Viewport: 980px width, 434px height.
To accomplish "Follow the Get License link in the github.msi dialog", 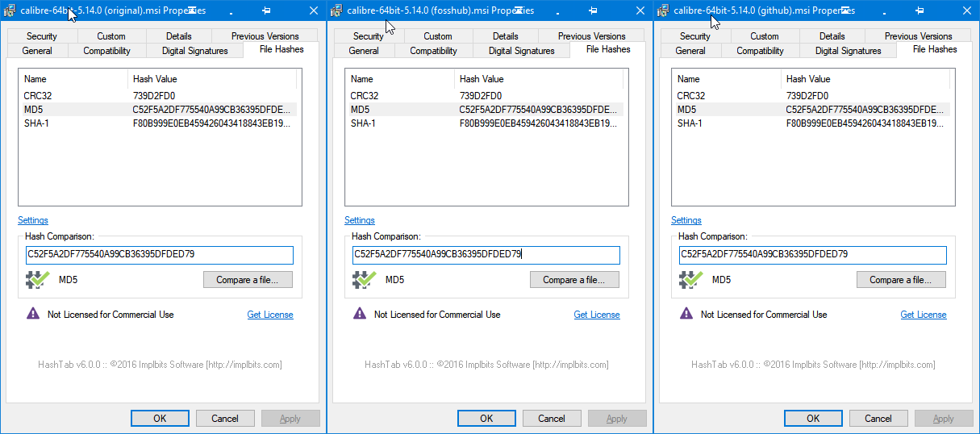I will (x=924, y=315).
